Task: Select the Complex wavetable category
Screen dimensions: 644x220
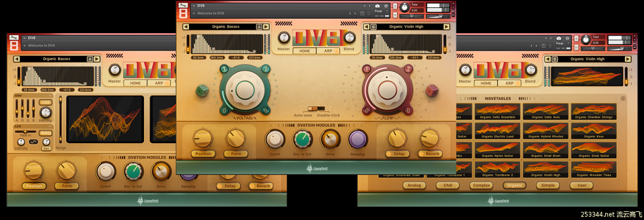Action: click(481, 186)
